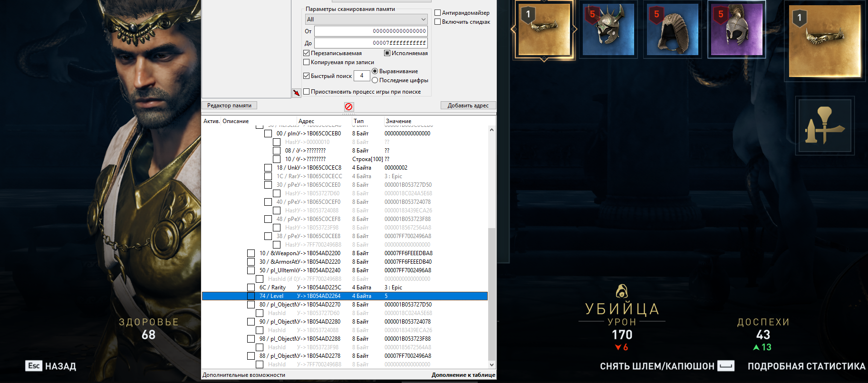Screen dimensions: 868x383
Task: Click the value 00000002 in the Unk row
Action: (x=396, y=168)
